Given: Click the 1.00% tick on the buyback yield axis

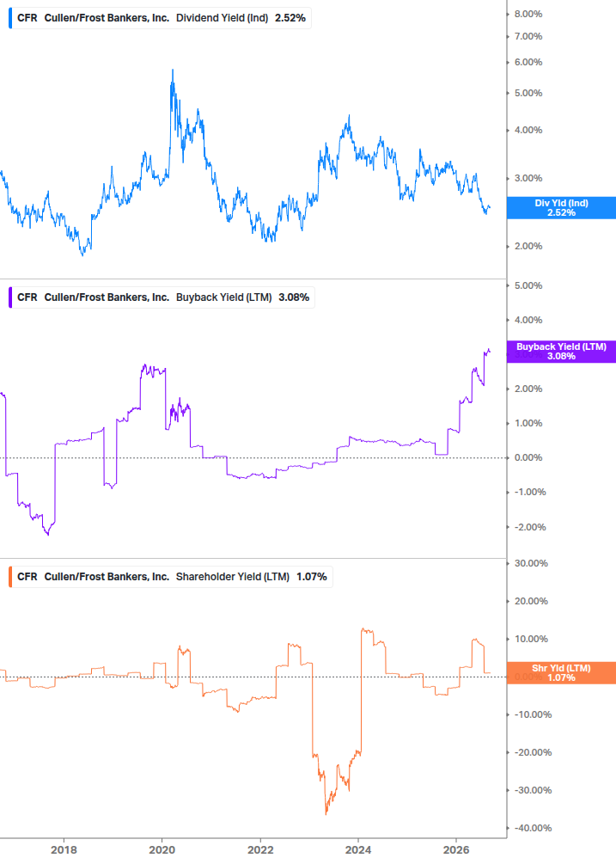Looking at the screenshot, I should (x=528, y=423).
